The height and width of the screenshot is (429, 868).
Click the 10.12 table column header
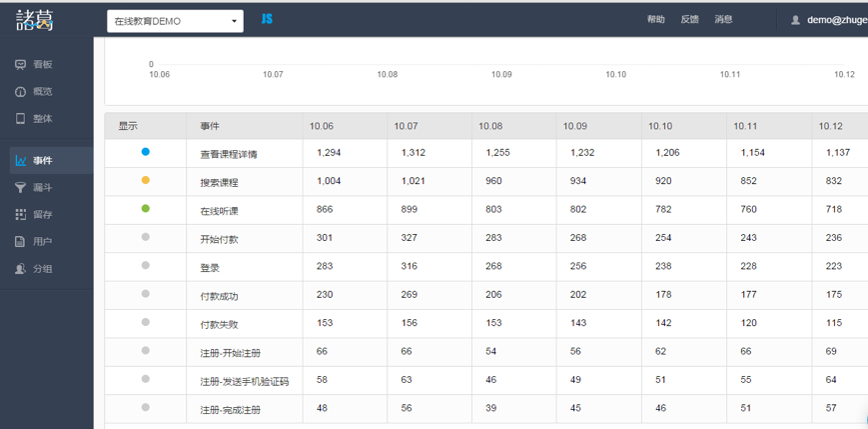[x=830, y=126]
